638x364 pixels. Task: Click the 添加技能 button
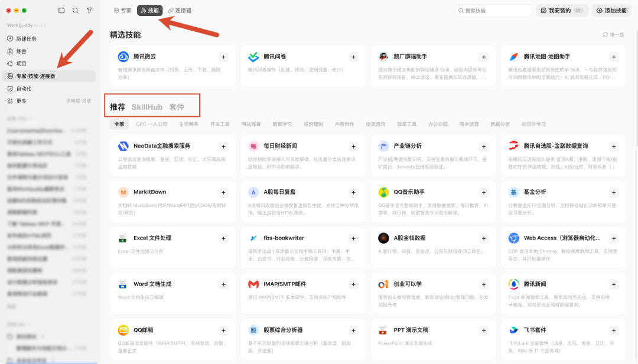611,11
